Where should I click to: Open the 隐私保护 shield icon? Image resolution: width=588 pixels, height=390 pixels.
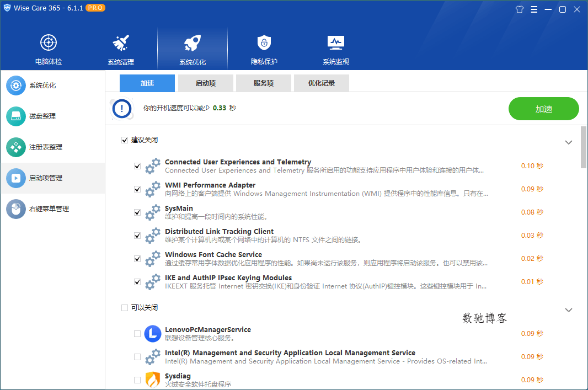264,42
